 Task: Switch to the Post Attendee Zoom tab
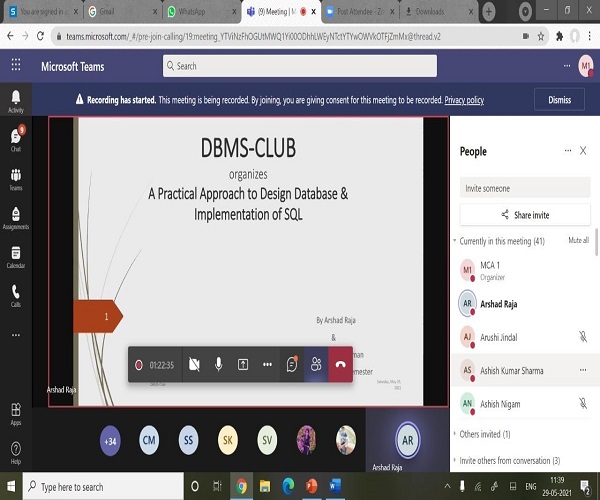360,12
